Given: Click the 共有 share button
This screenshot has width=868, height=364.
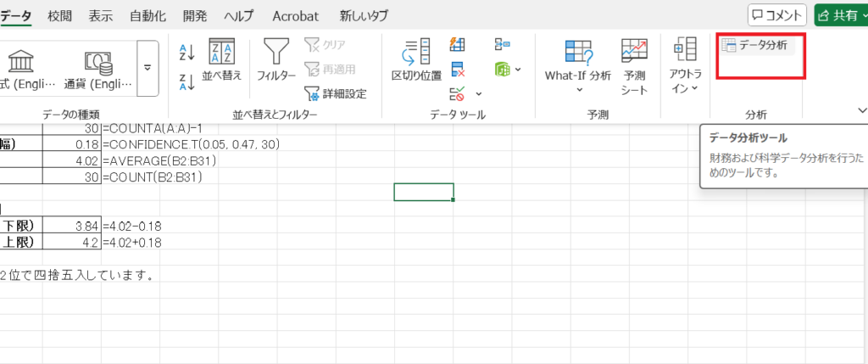Looking at the screenshot, I should tap(841, 15).
